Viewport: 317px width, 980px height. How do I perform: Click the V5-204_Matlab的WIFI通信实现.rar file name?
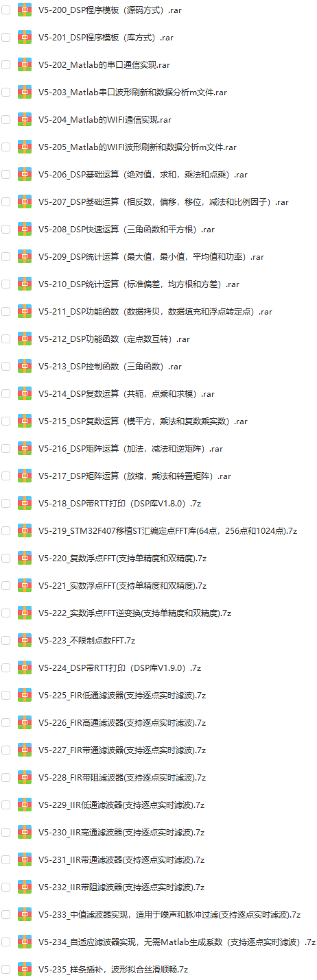[105, 119]
